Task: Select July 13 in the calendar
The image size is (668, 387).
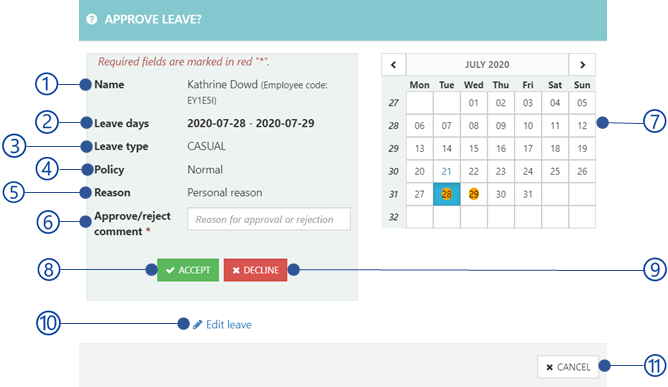Action: click(420, 149)
